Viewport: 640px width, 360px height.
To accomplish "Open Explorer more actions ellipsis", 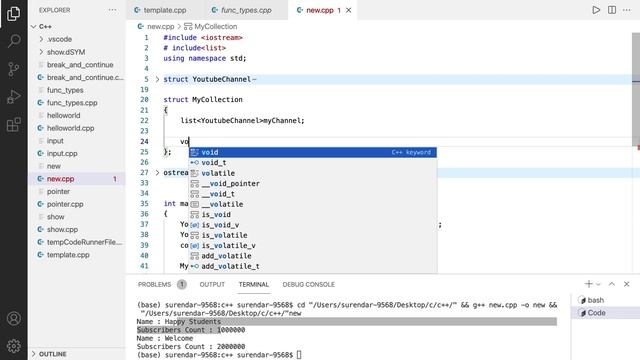I will point(112,10).
